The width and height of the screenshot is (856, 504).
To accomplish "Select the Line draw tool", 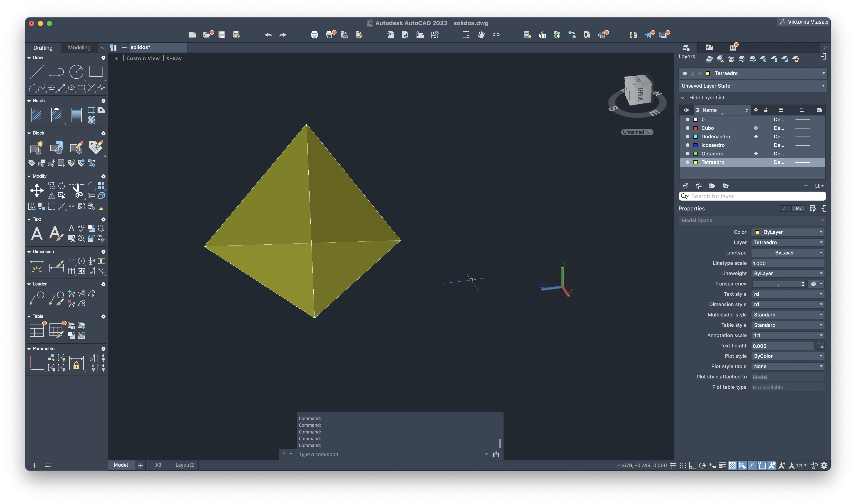I will 36,72.
